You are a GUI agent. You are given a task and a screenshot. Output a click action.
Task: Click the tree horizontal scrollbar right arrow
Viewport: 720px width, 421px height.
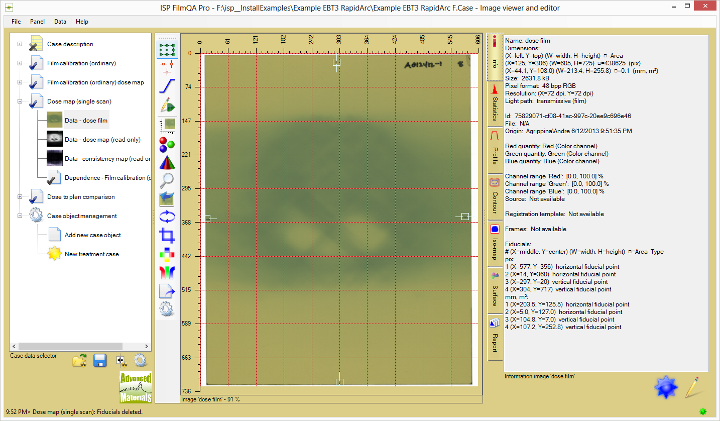pyautogui.click(x=146, y=346)
